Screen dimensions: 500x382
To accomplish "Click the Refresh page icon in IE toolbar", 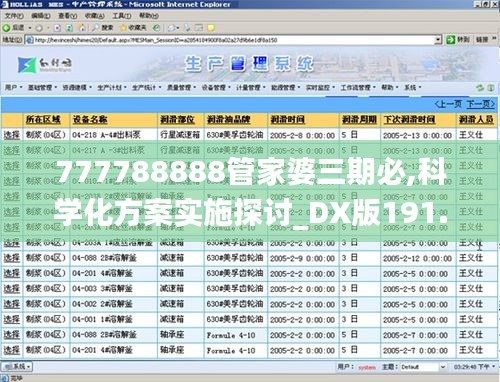I will coord(69,28).
